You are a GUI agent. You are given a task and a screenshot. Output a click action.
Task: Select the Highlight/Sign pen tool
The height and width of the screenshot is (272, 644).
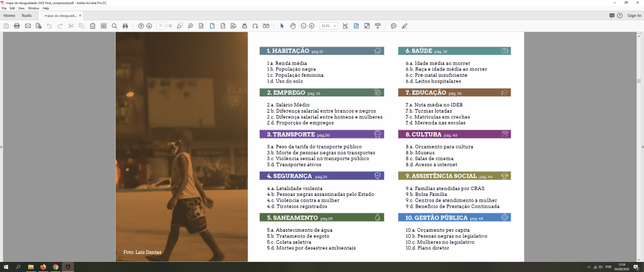point(404,26)
